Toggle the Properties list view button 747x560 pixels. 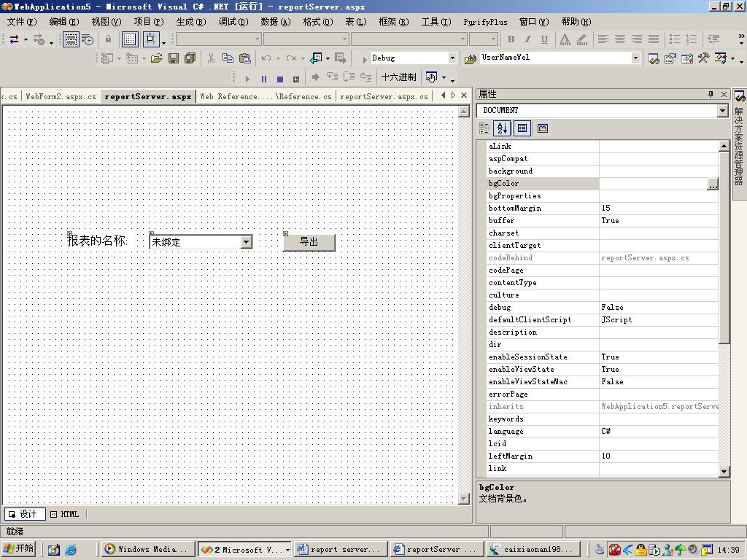pyautogui.click(x=522, y=128)
